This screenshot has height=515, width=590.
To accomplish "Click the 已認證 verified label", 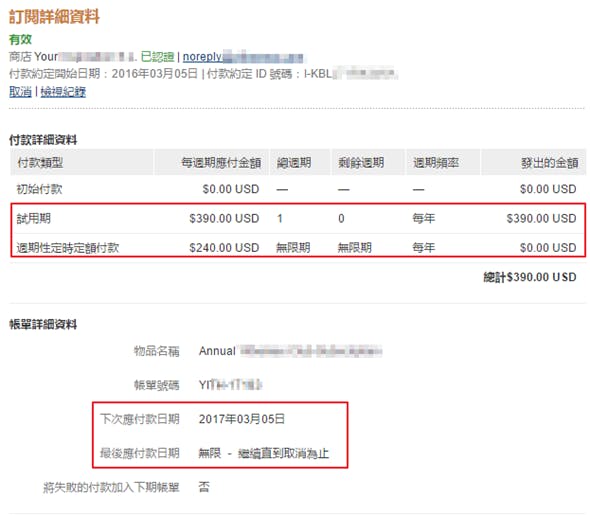I will click(x=157, y=57).
